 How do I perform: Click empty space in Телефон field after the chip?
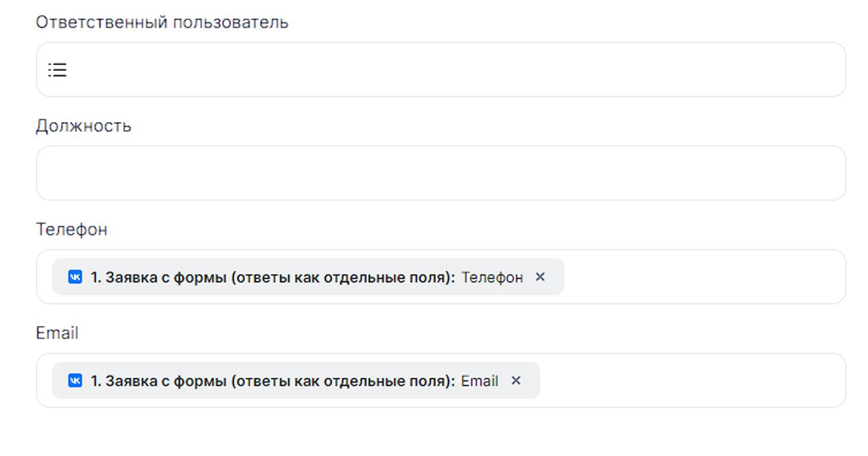click(702, 277)
